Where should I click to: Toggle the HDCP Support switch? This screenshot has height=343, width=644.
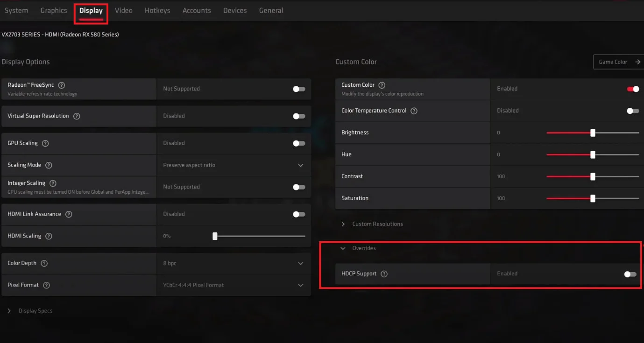630,274
